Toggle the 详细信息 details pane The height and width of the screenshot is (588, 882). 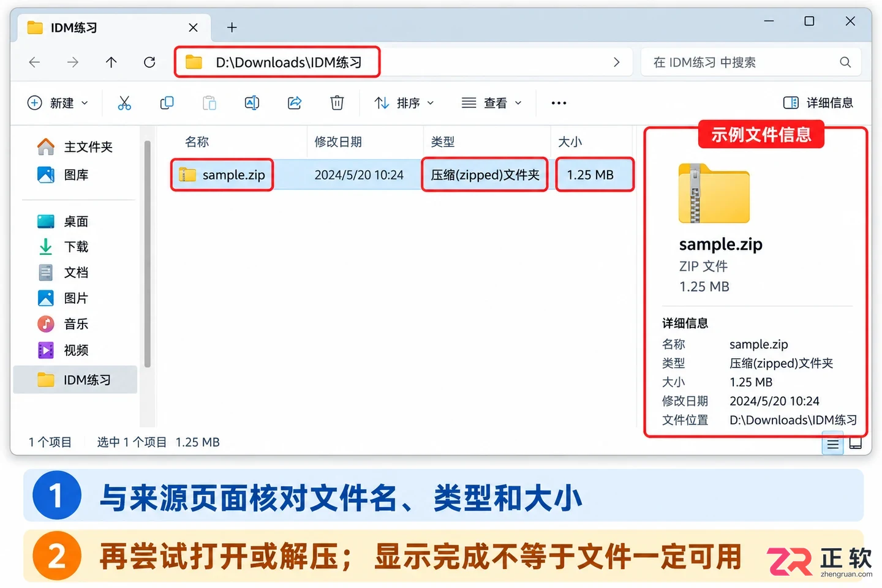point(818,103)
